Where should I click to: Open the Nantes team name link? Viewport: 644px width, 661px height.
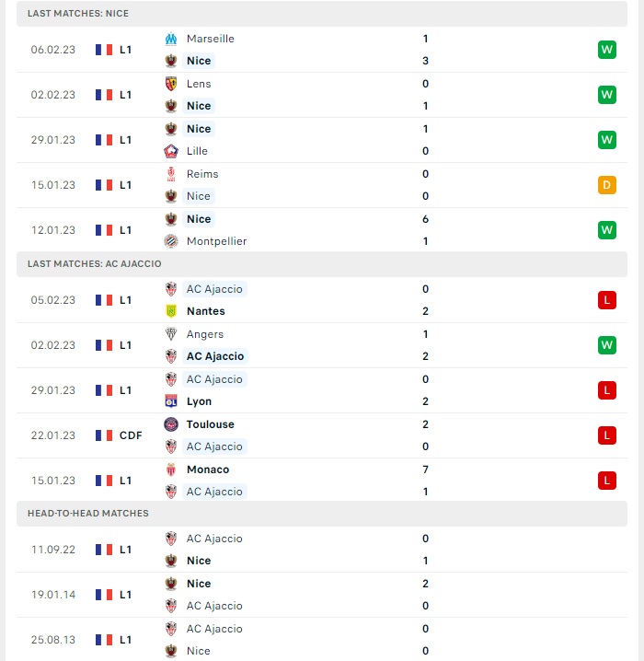(205, 311)
